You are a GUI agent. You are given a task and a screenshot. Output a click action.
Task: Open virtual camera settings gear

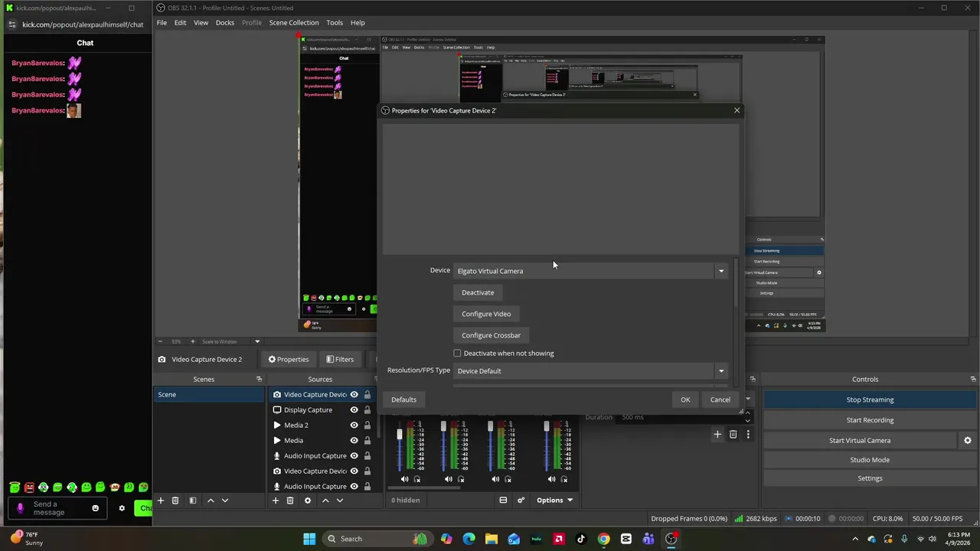tap(968, 440)
